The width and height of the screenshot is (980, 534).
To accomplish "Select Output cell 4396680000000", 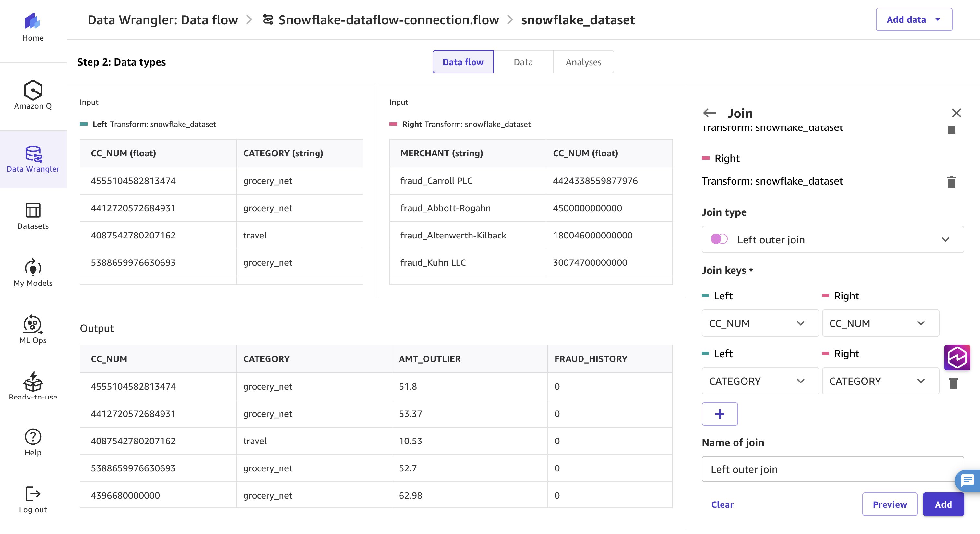I will click(158, 495).
